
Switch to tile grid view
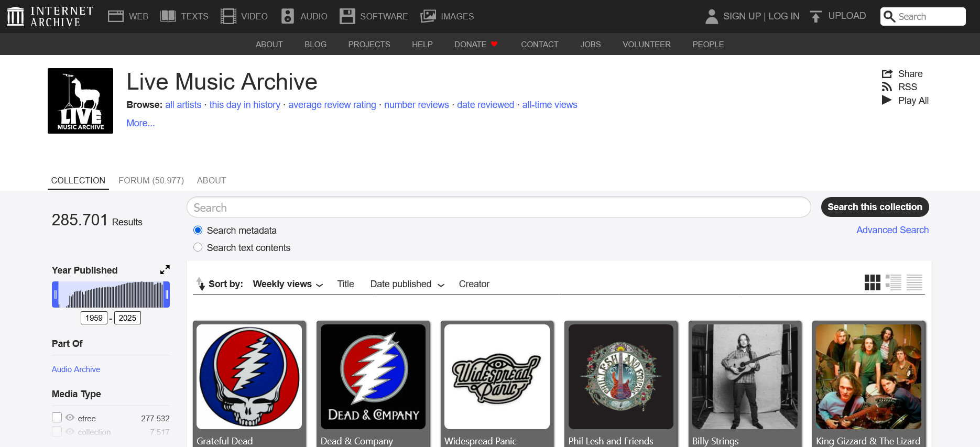(x=873, y=282)
